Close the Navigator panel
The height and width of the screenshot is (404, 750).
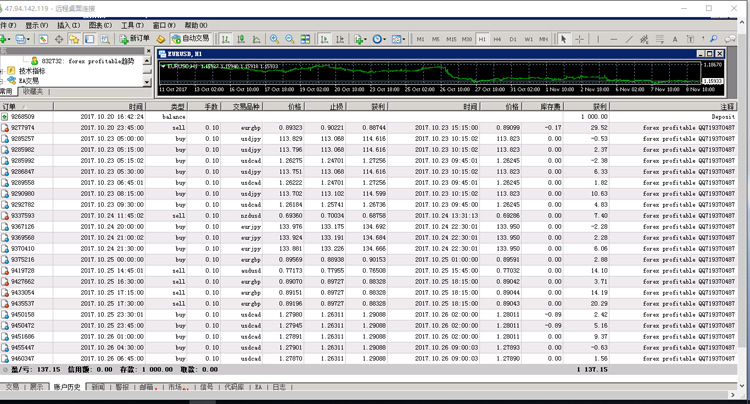[x=148, y=51]
